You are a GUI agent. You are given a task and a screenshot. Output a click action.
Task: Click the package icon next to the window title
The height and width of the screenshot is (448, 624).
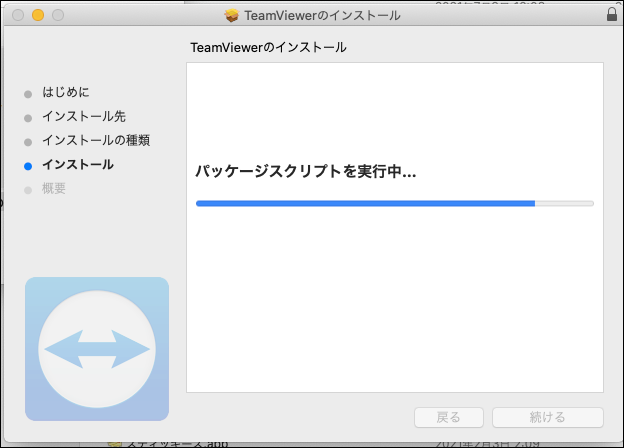tap(231, 16)
